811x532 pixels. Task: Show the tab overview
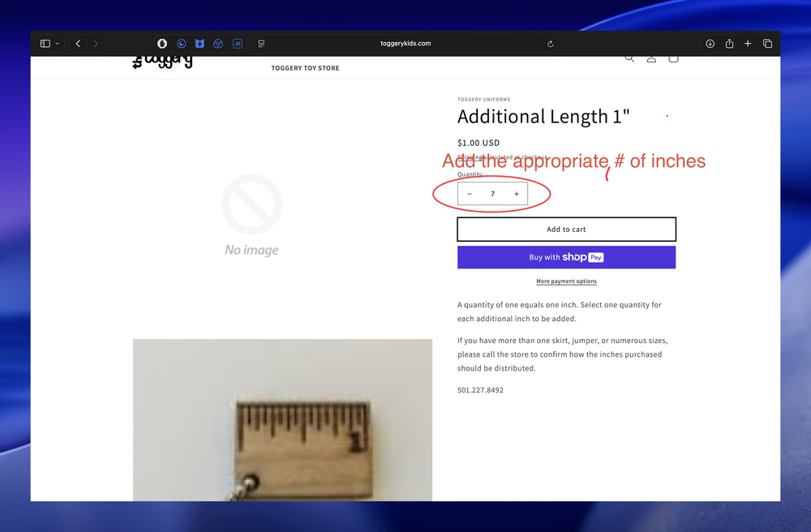point(767,44)
